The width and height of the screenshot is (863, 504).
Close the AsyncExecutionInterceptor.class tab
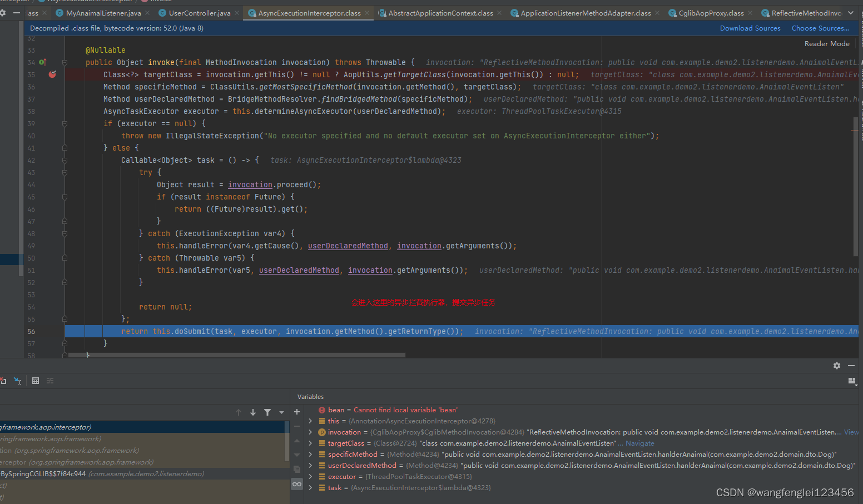pos(367,13)
